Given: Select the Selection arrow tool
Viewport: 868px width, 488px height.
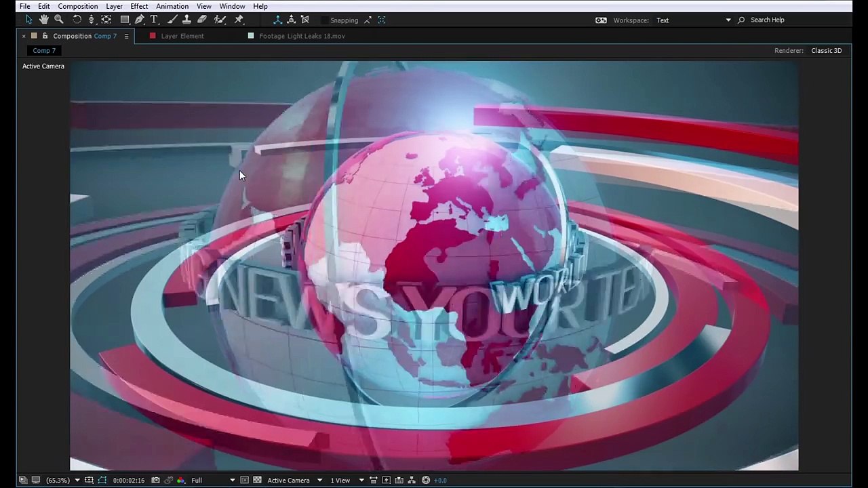Looking at the screenshot, I should pyautogui.click(x=28, y=20).
